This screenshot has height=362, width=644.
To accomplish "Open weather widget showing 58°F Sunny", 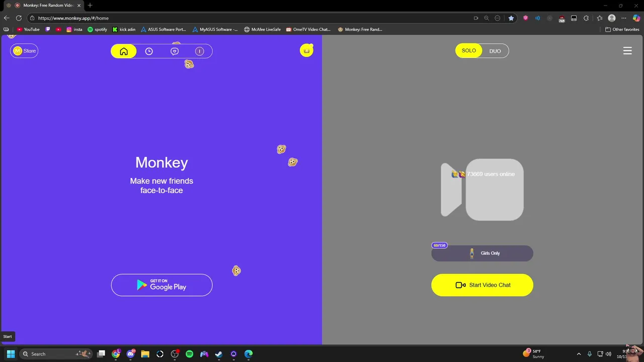I will [533, 353].
